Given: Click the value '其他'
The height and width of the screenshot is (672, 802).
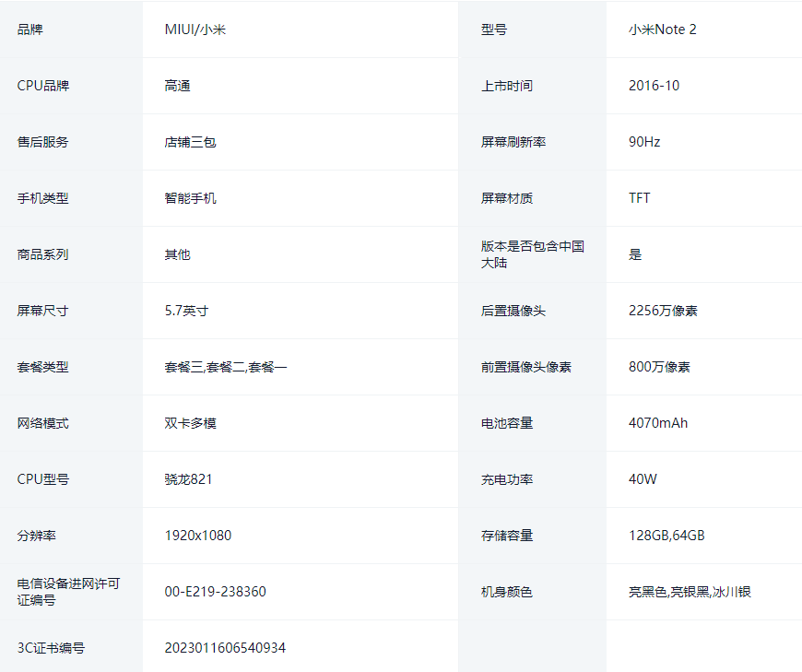Looking at the screenshot, I should 178,254.
